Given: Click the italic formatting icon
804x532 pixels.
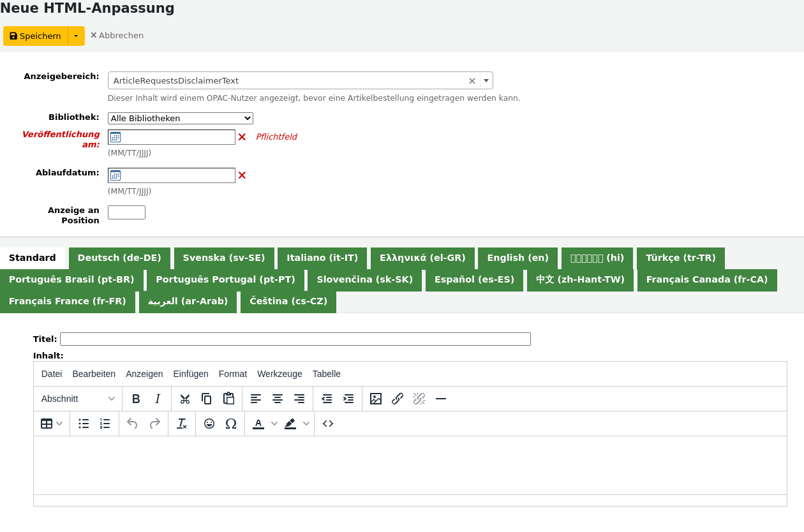Looking at the screenshot, I should click(x=158, y=399).
